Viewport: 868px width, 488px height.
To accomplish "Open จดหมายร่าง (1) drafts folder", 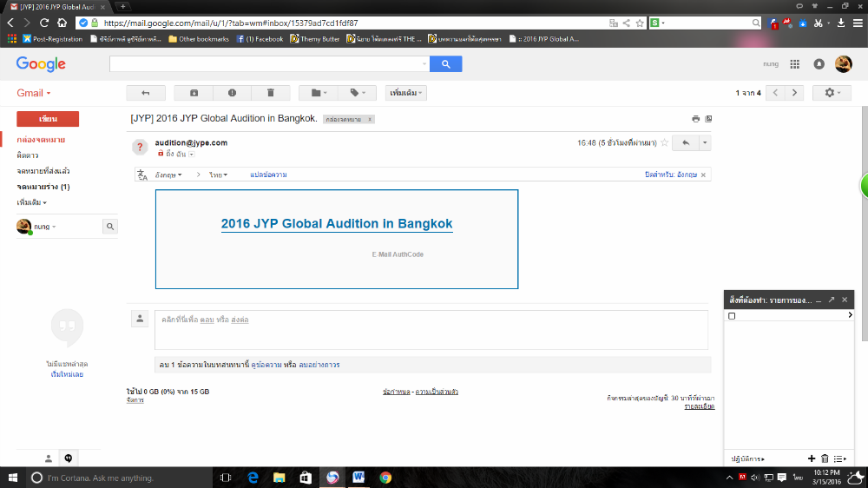I will tap(43, 187).
